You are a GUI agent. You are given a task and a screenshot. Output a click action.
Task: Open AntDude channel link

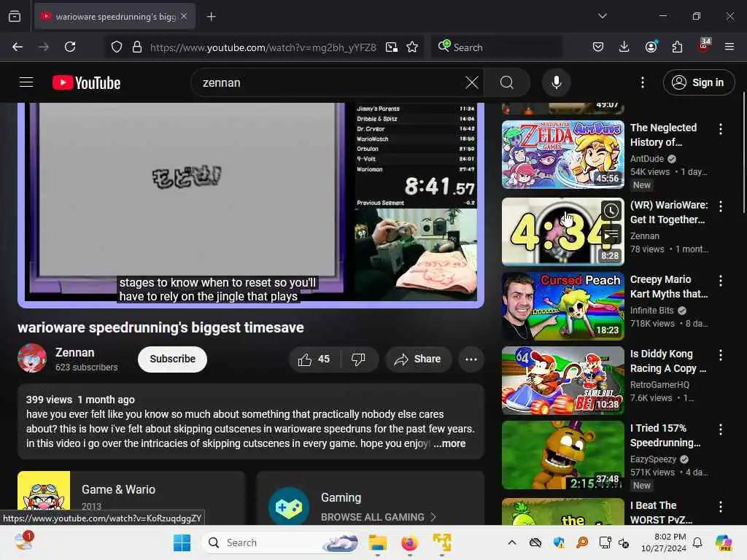pos(646,158)
